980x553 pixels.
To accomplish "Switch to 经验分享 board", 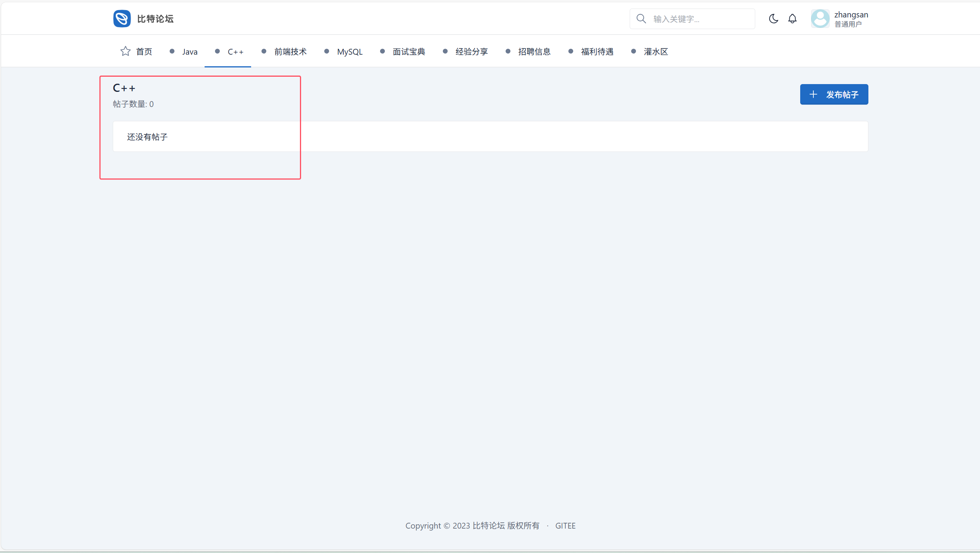I will (472, 52).
